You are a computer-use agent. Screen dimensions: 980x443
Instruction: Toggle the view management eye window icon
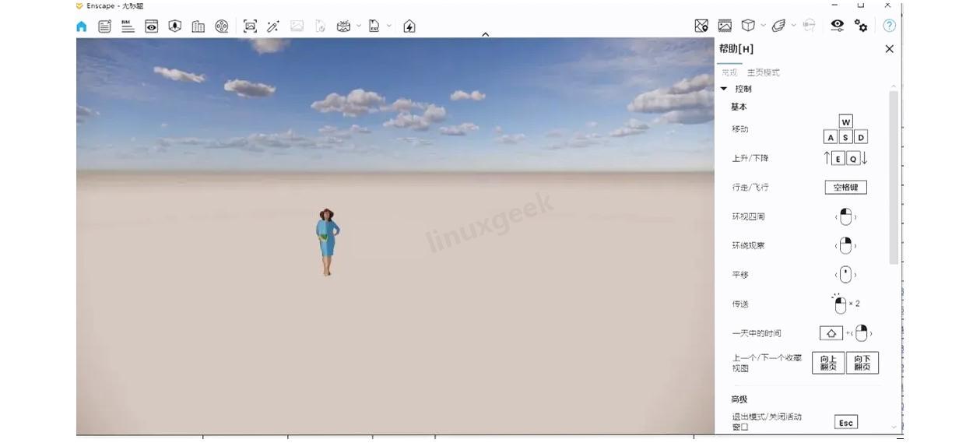pos(152,26)
